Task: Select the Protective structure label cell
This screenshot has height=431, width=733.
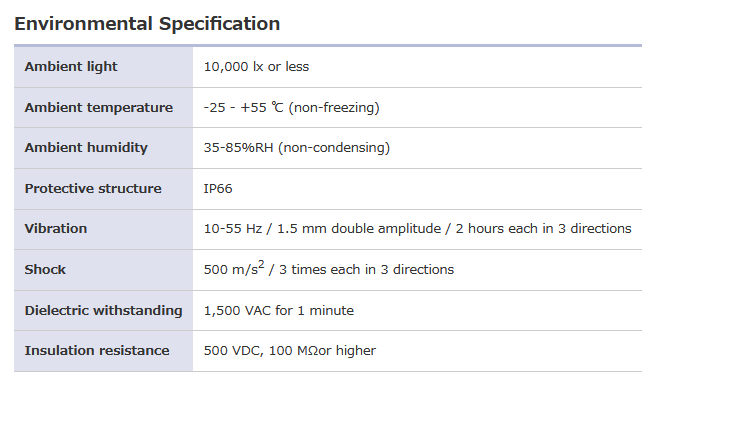Action: click(x=93, y=189)
